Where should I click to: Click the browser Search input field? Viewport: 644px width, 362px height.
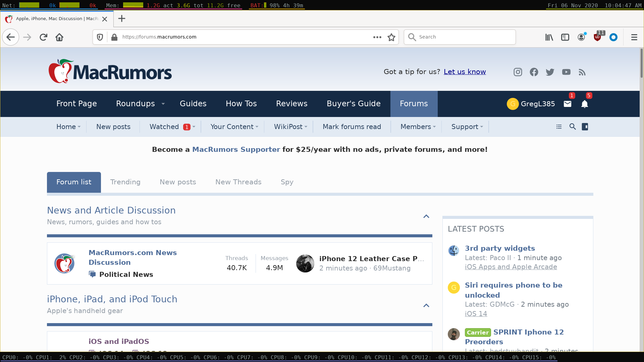460,37
